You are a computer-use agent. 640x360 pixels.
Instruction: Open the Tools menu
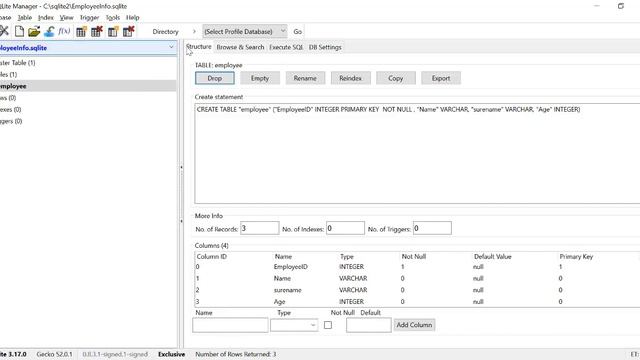113,18
